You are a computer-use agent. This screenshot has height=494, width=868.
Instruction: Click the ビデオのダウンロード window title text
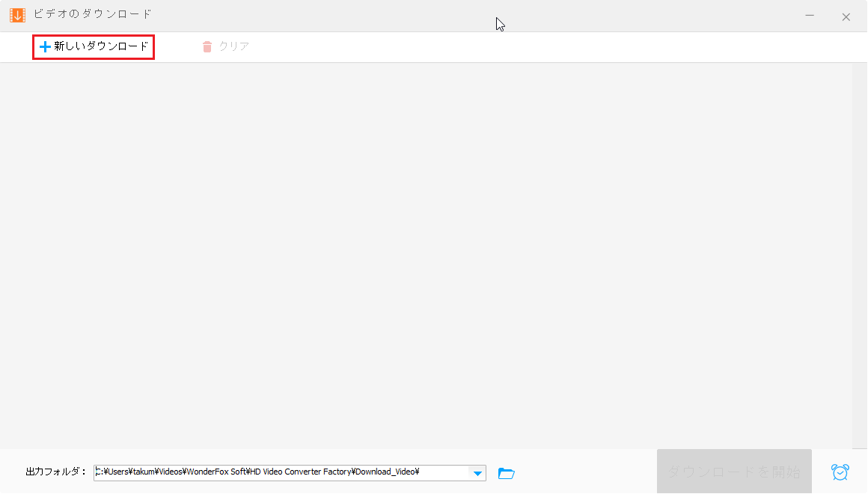[93, 15]
